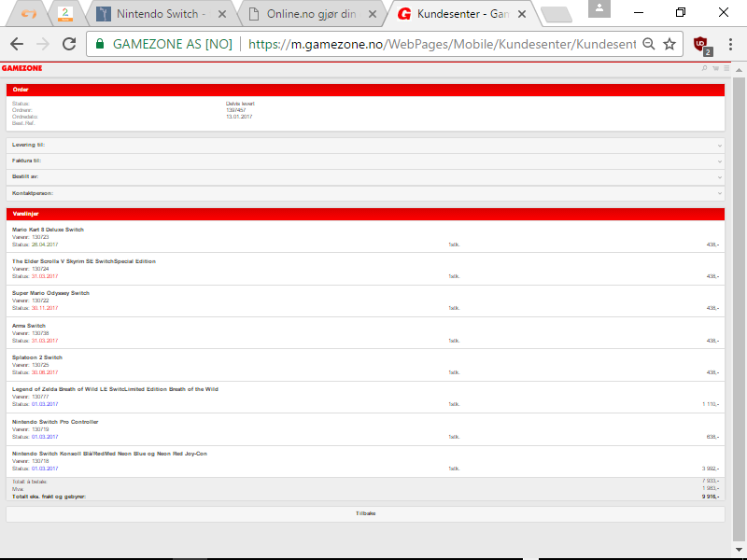Expand the Kontaktperson section
This screenshot has height=560, width=747.
tap(365, 193)
